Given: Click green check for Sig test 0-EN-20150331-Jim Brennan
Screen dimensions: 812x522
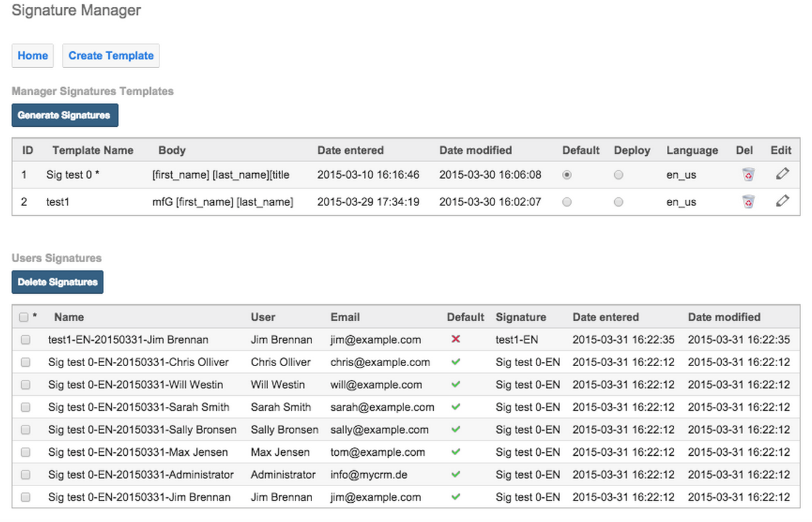Looking at the screenshot, I should click(x=456, y=497).
